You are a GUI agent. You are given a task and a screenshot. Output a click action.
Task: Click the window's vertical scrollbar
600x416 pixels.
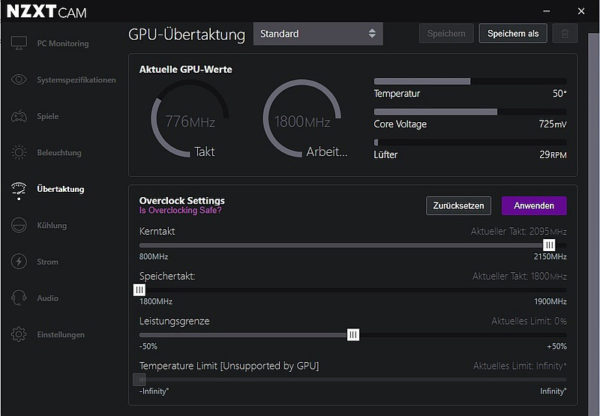pyautogui.click(x=593, y=222)
